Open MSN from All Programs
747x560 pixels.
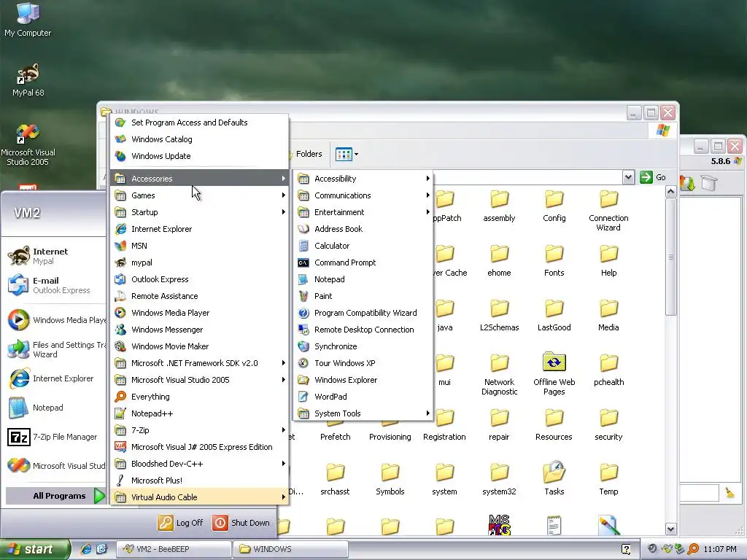pos(200,246)
